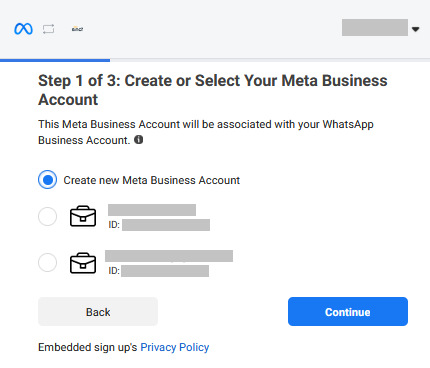Click the second business account's redacted name
The height and width of the screenshot is (368, 430).
click(169, 256)
